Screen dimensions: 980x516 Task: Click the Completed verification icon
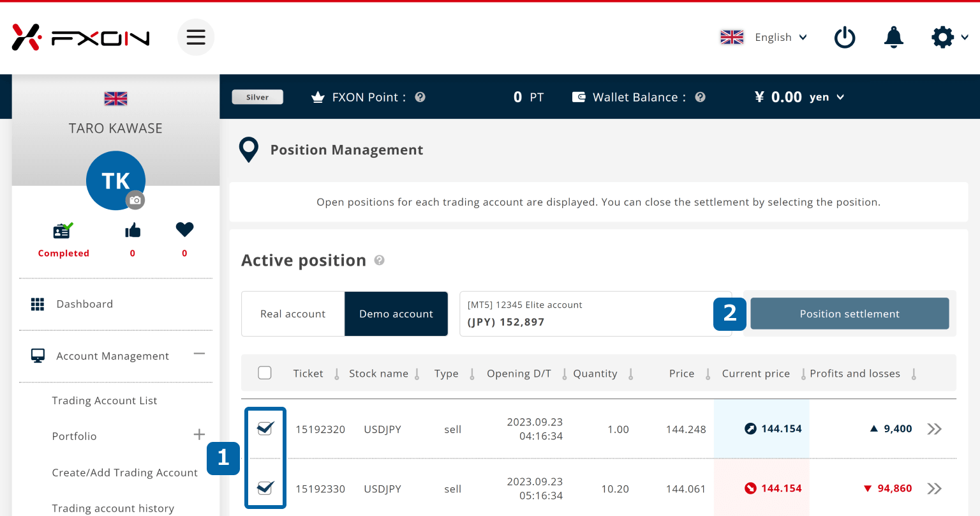[63, 230]
